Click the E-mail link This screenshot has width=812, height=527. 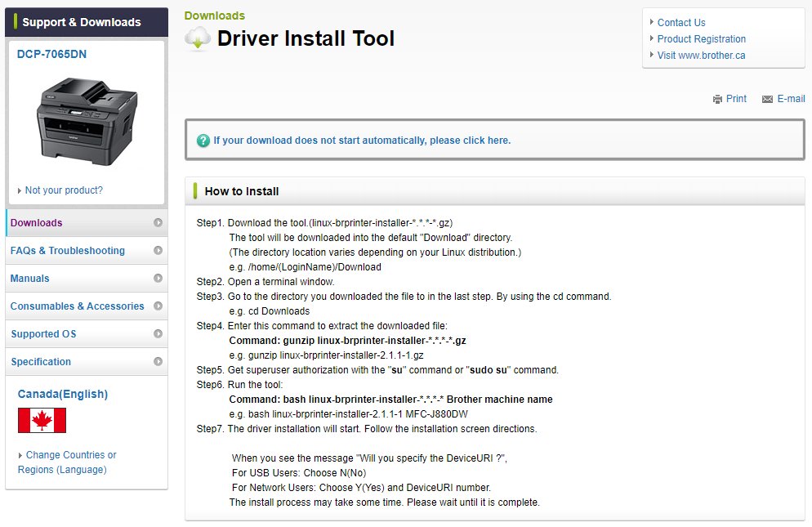791,99
